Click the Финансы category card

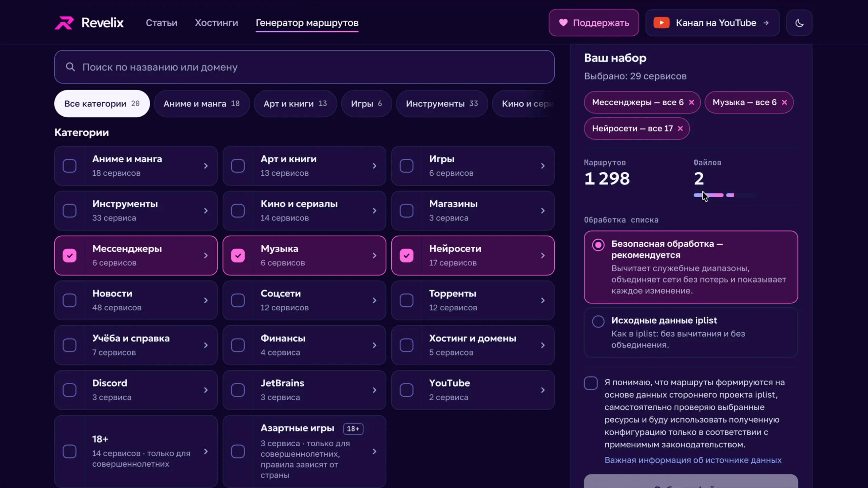tap(304, 345)
